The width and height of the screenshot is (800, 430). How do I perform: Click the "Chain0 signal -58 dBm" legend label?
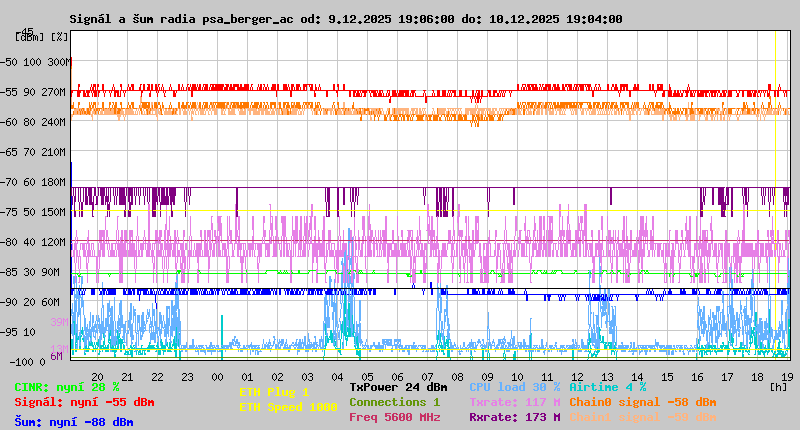[x=642, y=402]
